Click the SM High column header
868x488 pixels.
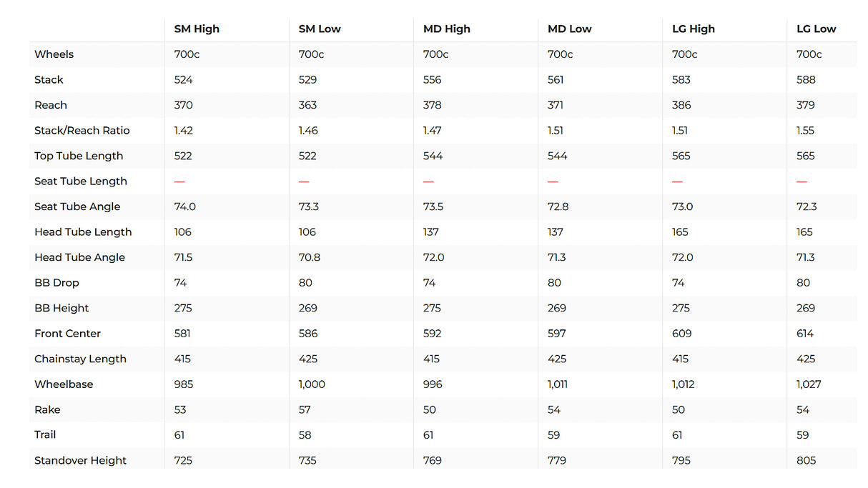197,29
